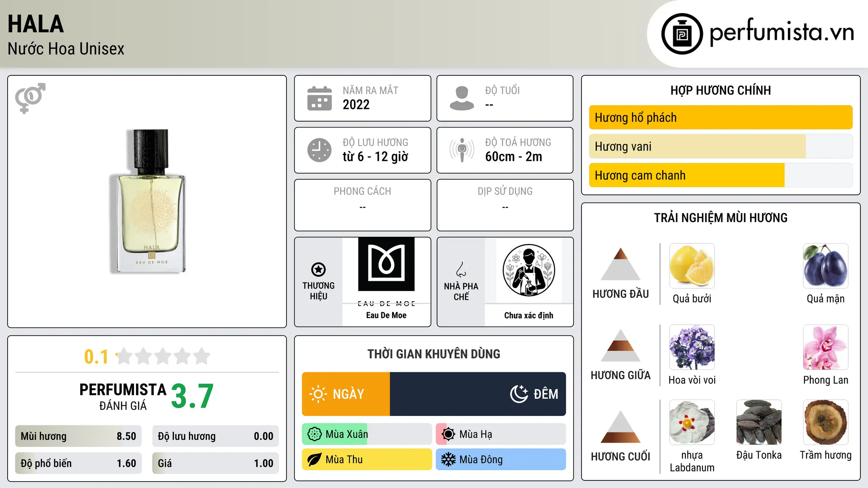
Task: Click the Mùi hương 8.50 score row
Action: pyautogui.click(x=78, y=436)
